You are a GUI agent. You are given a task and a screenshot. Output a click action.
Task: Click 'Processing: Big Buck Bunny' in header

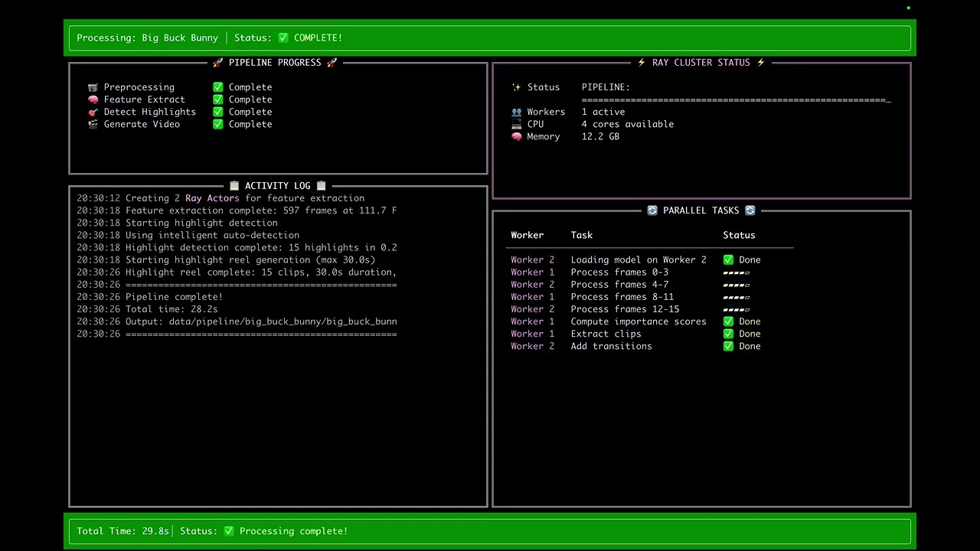coord(147,37)
